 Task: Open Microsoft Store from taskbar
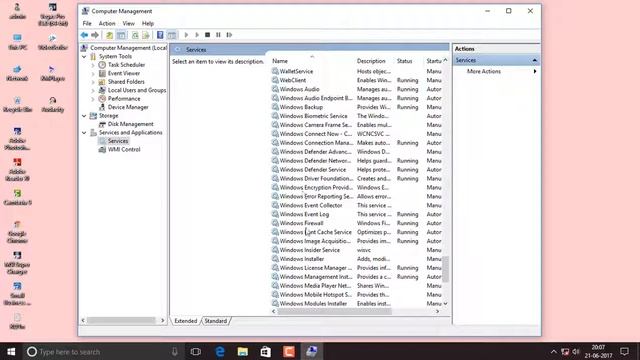(266, 351)
